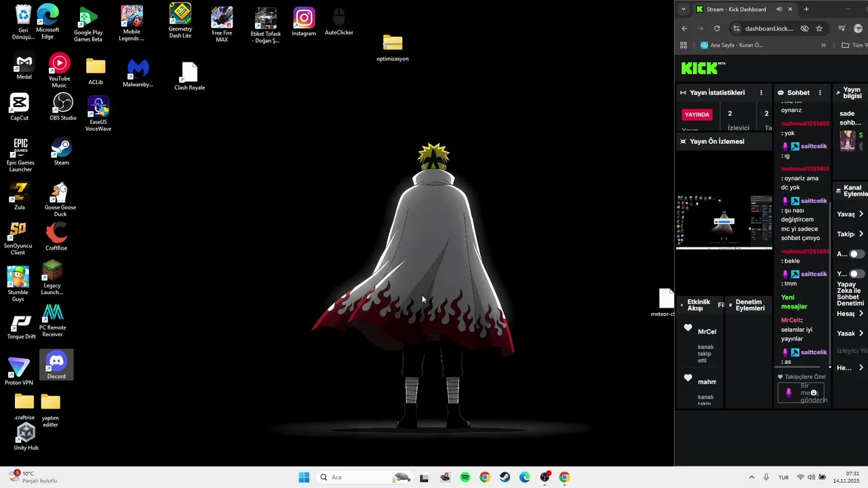This screenshot has height=488, width=868.
Task: Select the Medal desktop icon
Action: 24,66
